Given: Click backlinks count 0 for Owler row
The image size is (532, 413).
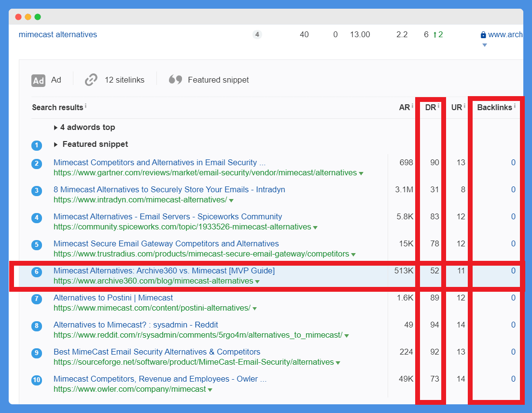Looking at the screenshot, I should coord(513,379).
